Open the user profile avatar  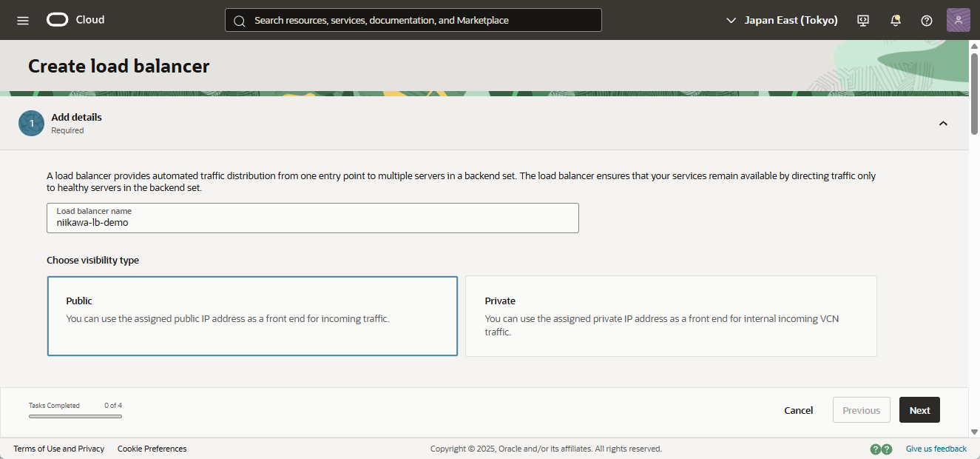(958, 20)
